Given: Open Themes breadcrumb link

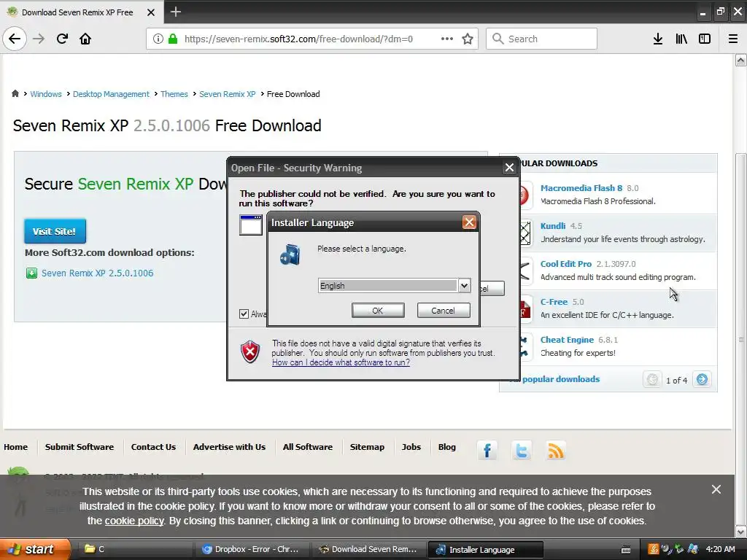Looking at the screenshot, I should pos(174,94).
